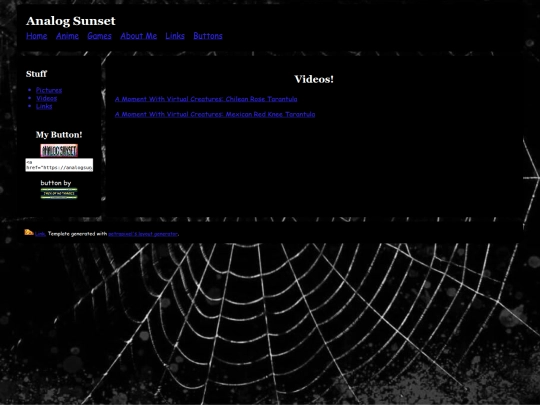Open the small Link beside the cheese icon
The height and width of the screenshot is (405, 540).
point(40,234)
